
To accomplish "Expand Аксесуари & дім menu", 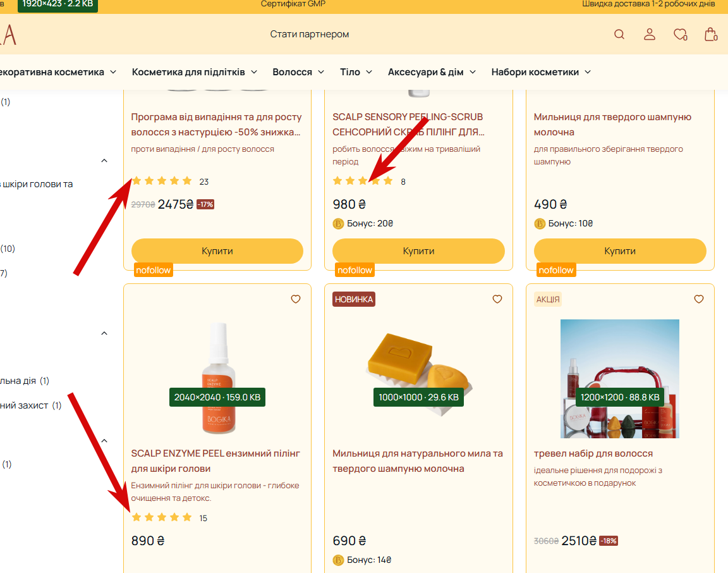I will tap(432, 72).
